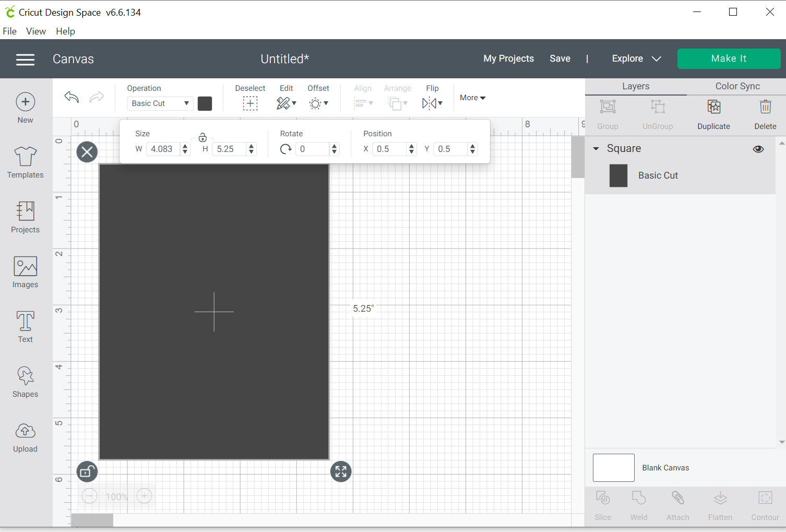Click the Y position stepper
This screenshot has height=532, width=786.
tap(473, 149)
